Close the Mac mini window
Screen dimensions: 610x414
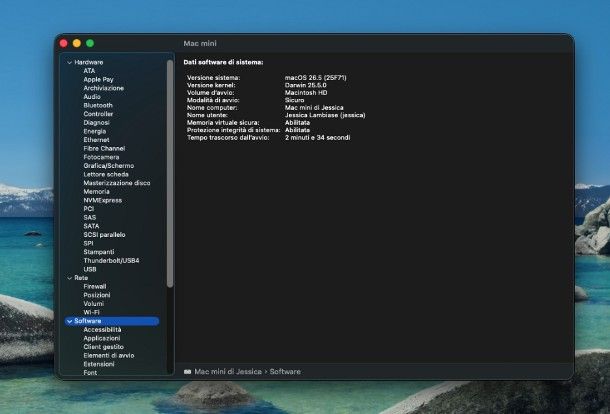tap(64, 43)
